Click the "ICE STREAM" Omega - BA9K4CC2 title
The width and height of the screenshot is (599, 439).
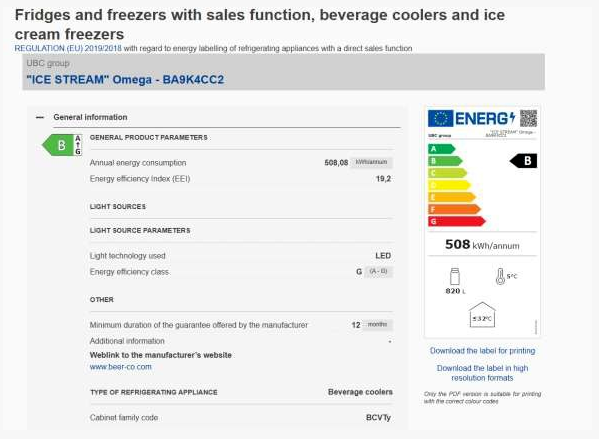point(125,79)
